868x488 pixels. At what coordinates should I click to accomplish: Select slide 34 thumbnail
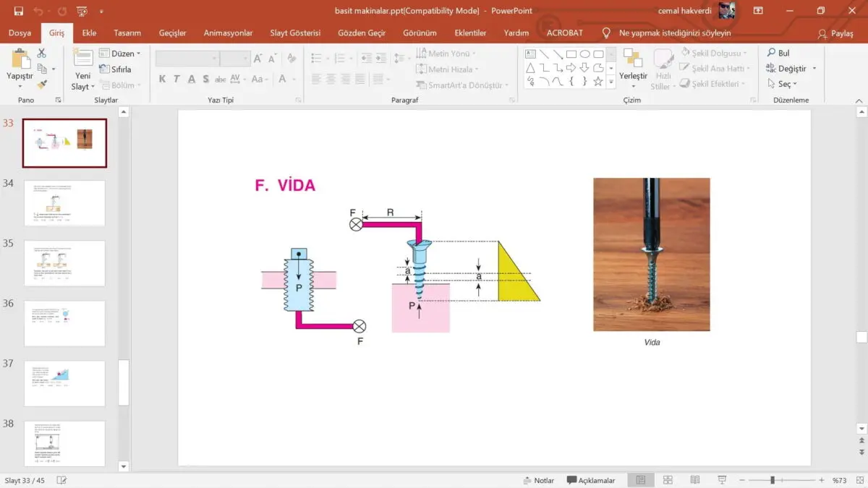(x=64, y=203)
